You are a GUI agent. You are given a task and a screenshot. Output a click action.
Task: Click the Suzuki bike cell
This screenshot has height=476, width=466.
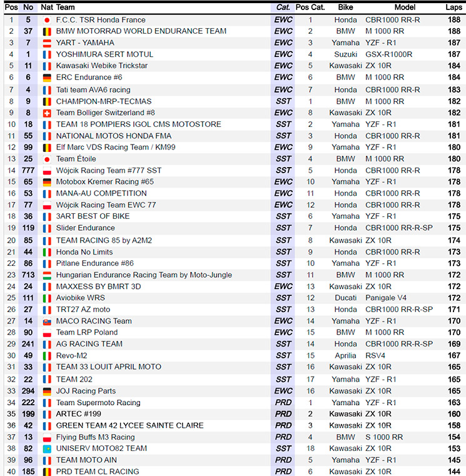click(x=345, y=54)
